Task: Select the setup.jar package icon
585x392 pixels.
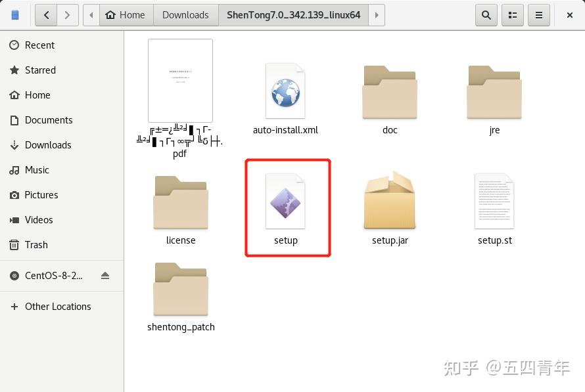Action: pos(390,200)
